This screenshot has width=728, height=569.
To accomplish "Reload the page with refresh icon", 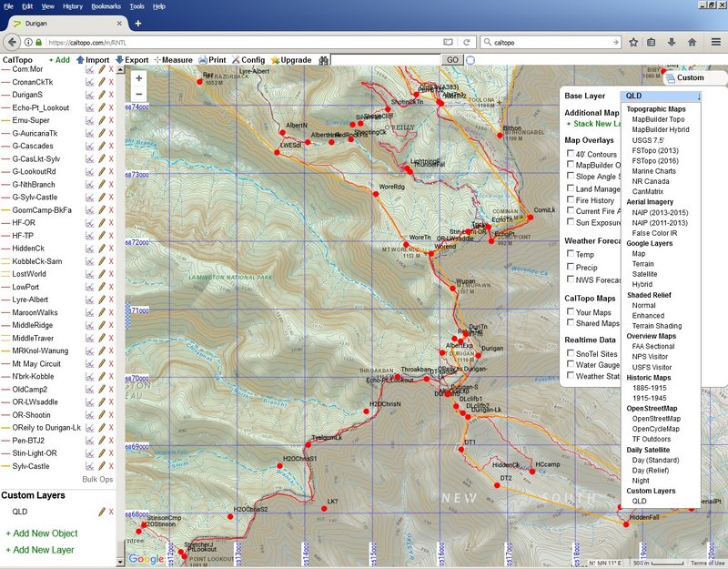I will (467, 42).
